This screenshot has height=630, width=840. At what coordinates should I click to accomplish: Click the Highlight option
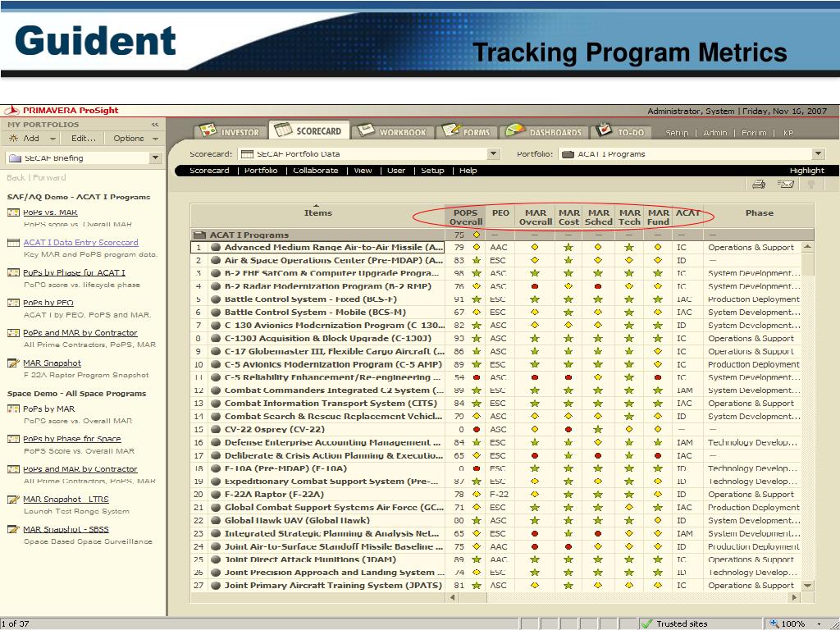tap(807, 171)
